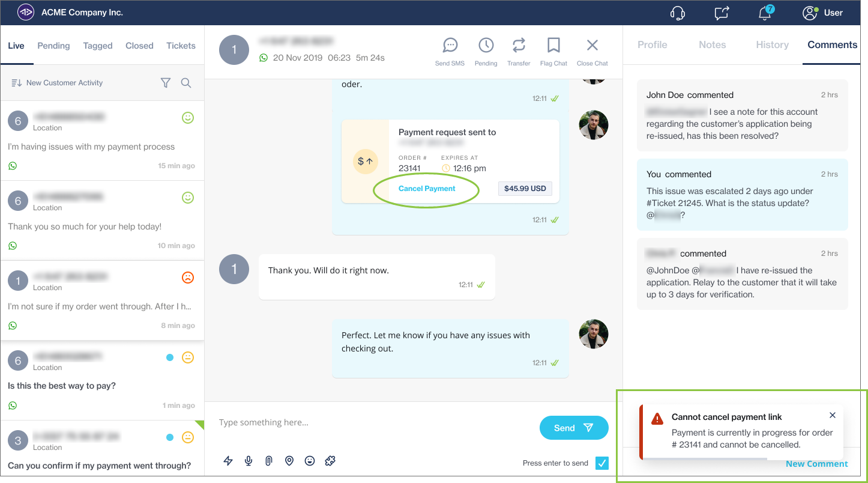Image resolution: width=868 pixels, height=483 pixels.
Task: Switch to the Tagged tab
Action: [98, 46]
